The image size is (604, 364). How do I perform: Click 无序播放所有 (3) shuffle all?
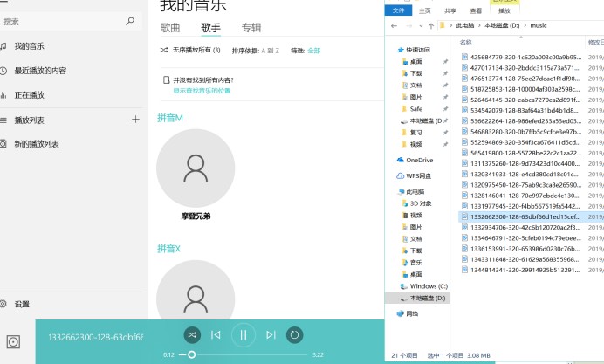[x=190, y=50]
